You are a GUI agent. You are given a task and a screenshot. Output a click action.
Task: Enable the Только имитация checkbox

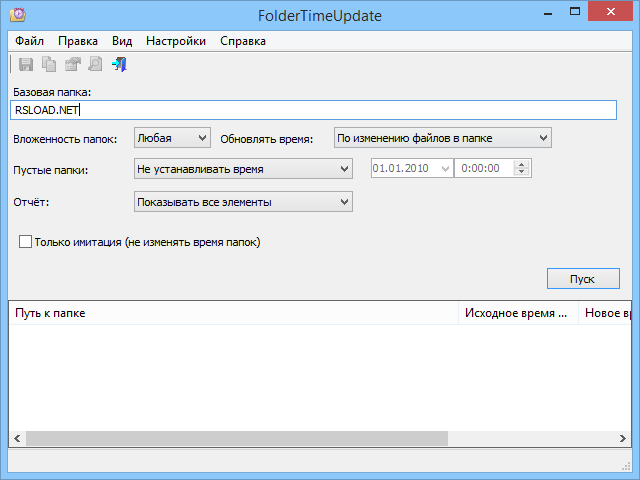click(x=25, y=242)
